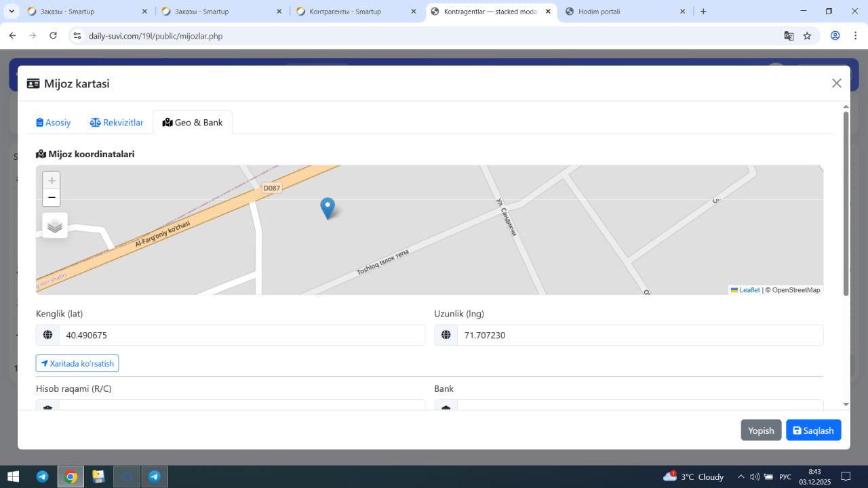Open the Chrome profile menu

click(x=835, y=36)
